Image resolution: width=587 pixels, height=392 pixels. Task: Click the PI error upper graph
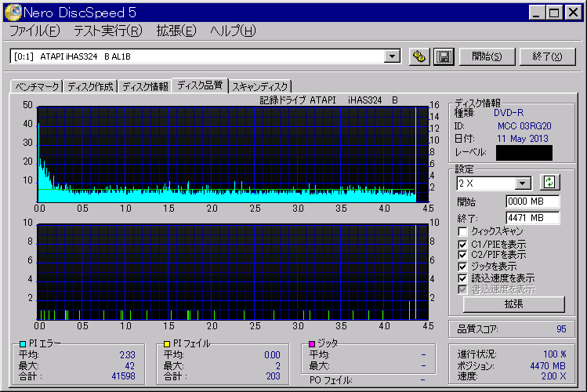coord(233,154)
